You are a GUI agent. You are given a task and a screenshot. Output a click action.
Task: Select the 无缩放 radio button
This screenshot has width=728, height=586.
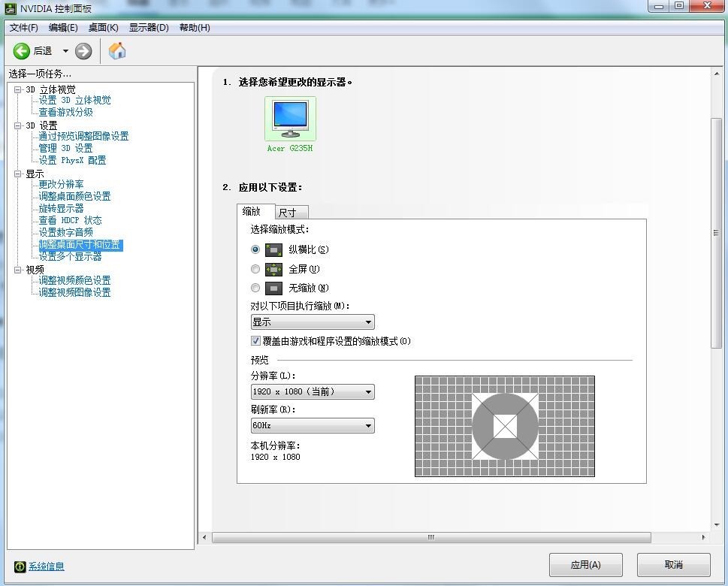click(255, 288)
